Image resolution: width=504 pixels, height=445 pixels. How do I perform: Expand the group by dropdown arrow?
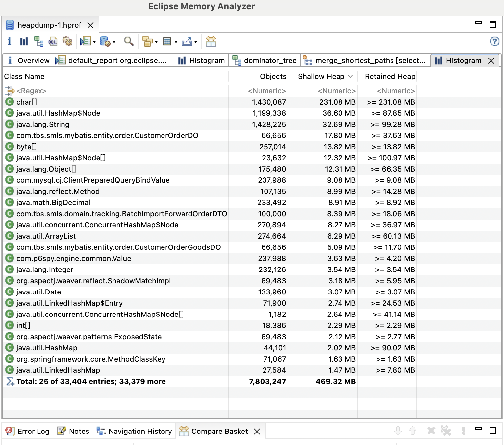coord(156,42)
